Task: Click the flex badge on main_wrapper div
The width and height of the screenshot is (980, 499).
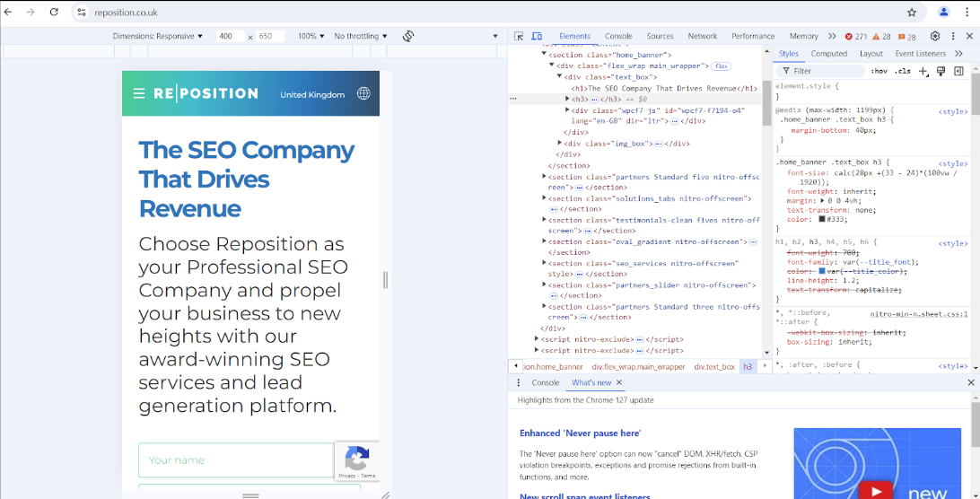Action: [722, 66]
